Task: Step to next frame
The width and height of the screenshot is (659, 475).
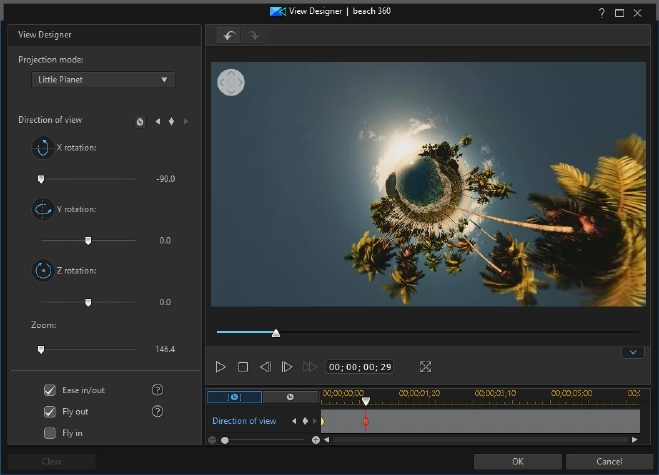Action: pos(287,367)
